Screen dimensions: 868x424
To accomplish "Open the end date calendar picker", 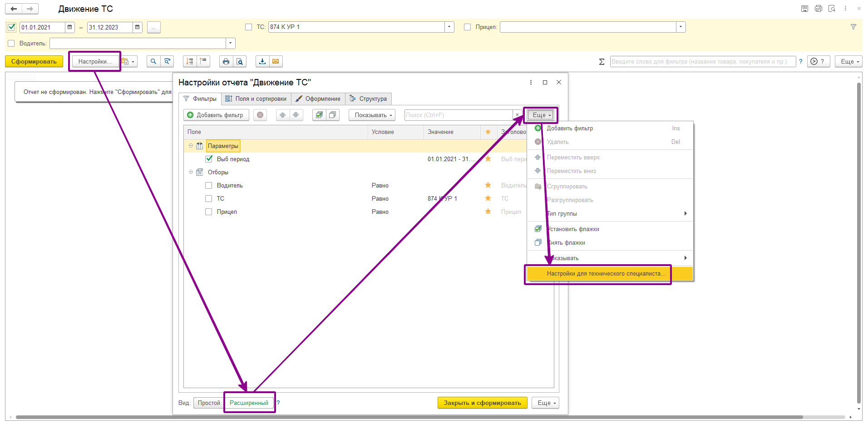I will tap(137, 27).
